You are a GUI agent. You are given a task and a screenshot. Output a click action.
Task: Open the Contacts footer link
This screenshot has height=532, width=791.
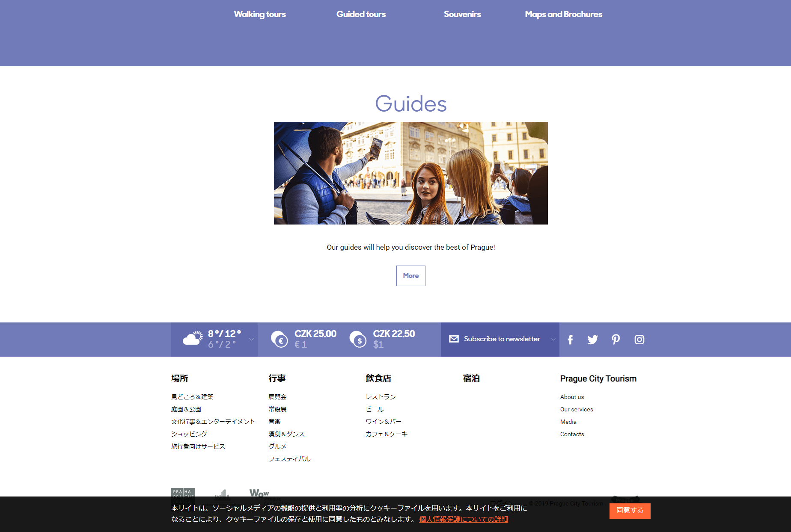[572, 434]
